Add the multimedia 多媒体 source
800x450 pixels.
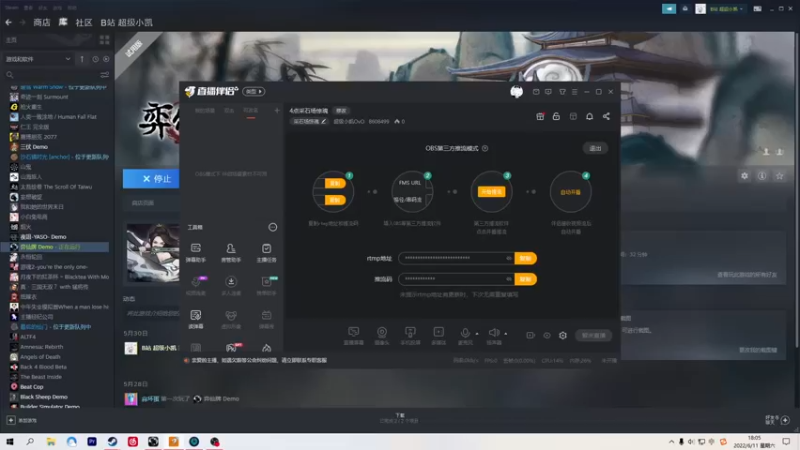point(438,336)
